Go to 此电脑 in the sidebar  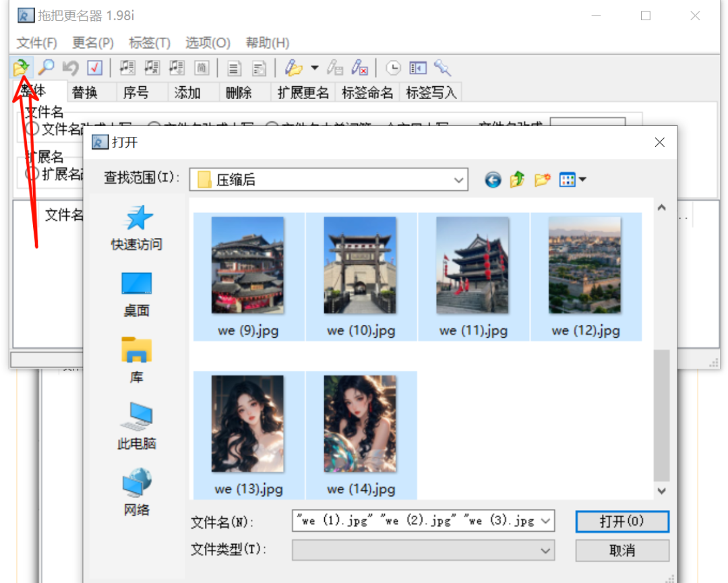[136, 426]
